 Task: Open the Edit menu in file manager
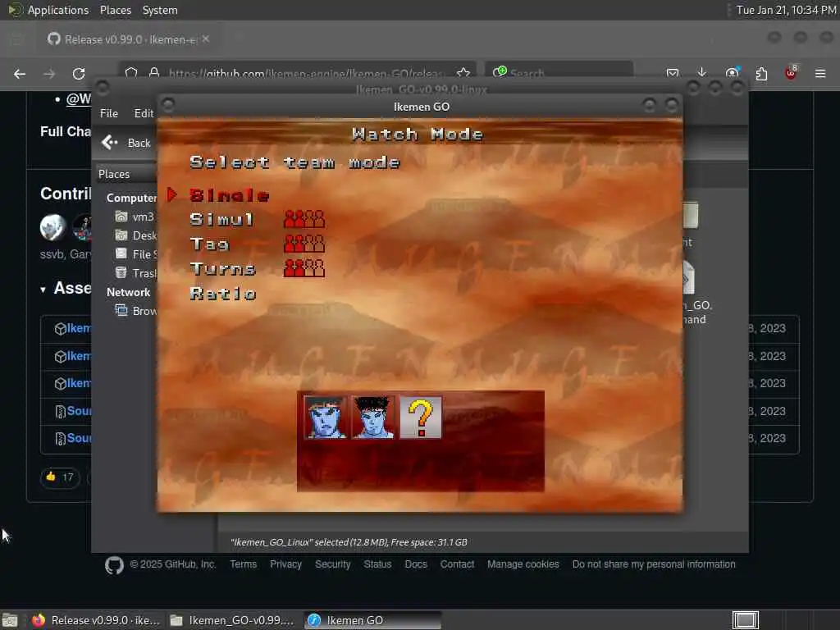pos(144,113)
